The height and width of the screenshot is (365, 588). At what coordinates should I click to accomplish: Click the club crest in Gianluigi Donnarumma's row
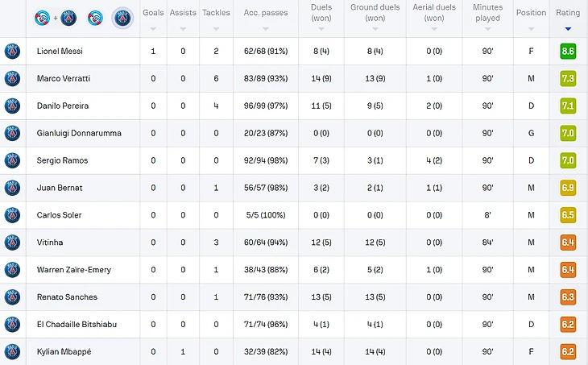coord(12,133)
